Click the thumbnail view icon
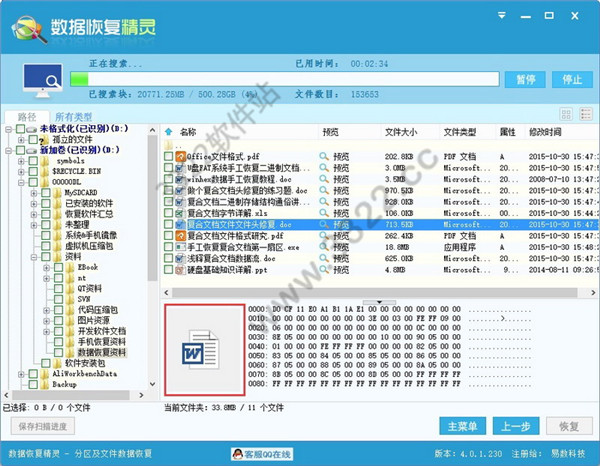The height and width of the screenshot is (466, 600). [566, 114]
